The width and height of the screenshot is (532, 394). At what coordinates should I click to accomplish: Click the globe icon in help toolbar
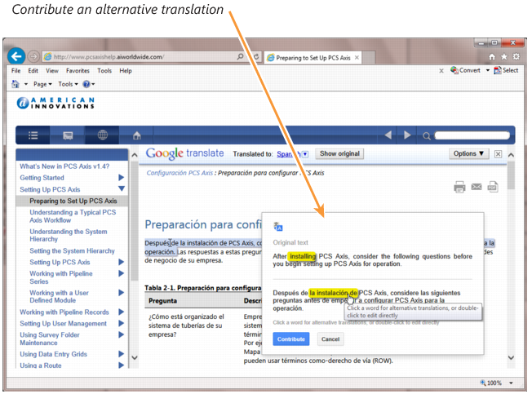click(x=102, y=135)
